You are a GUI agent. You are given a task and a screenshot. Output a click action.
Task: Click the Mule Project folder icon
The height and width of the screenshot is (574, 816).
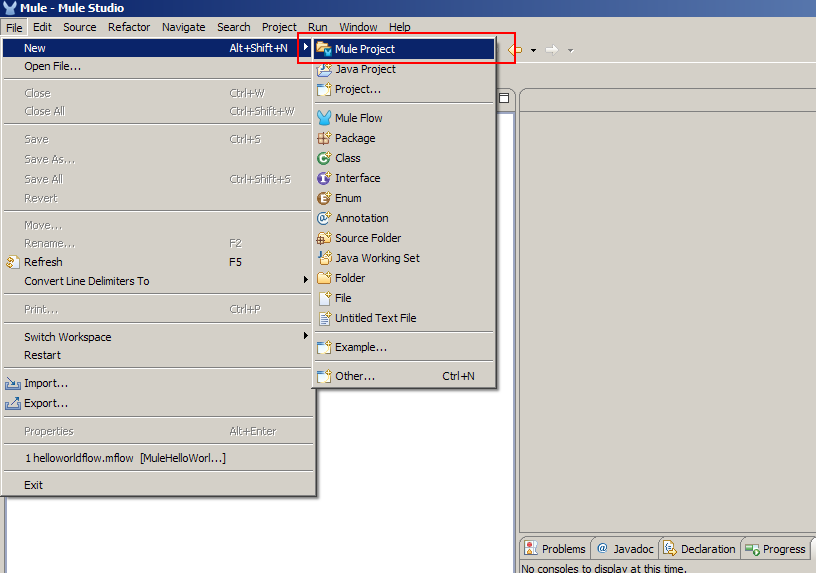324,49
